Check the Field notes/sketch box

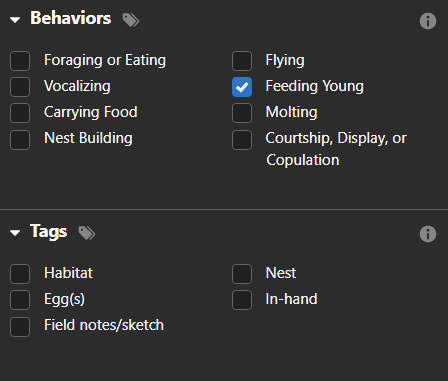[x=20, y=327]
